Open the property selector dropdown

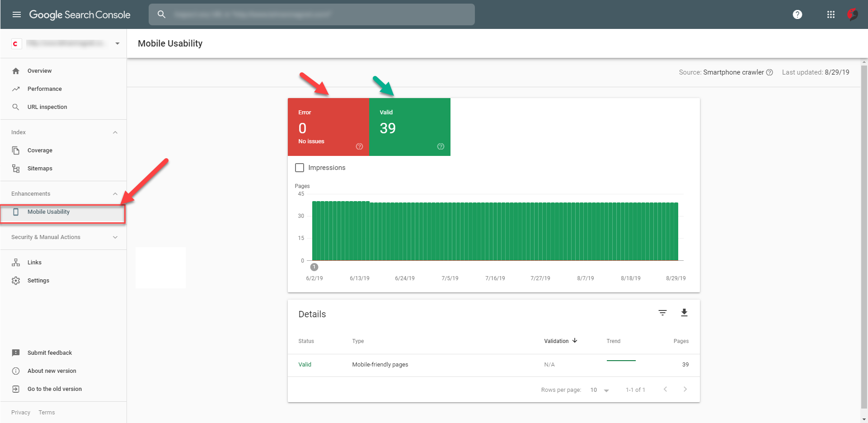tap(117, 43)
